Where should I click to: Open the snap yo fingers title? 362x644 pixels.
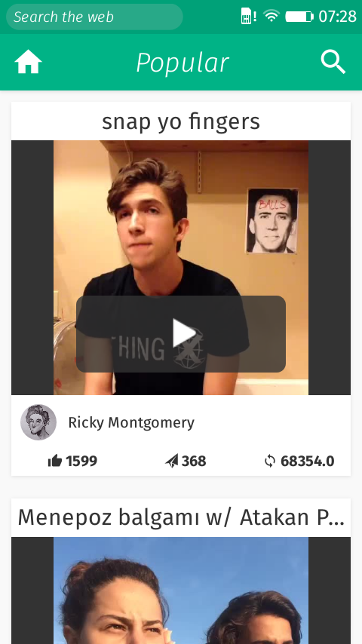tap(181, 121)
